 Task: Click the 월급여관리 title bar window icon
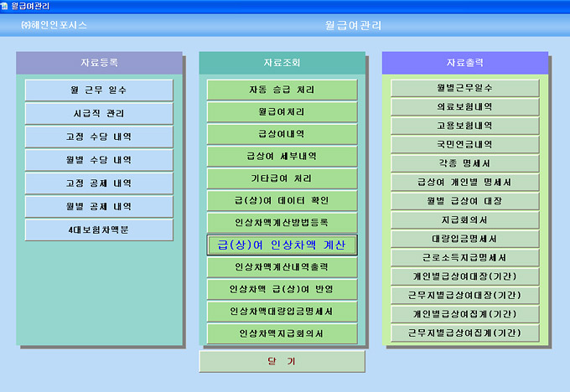[x=4, y=6]
